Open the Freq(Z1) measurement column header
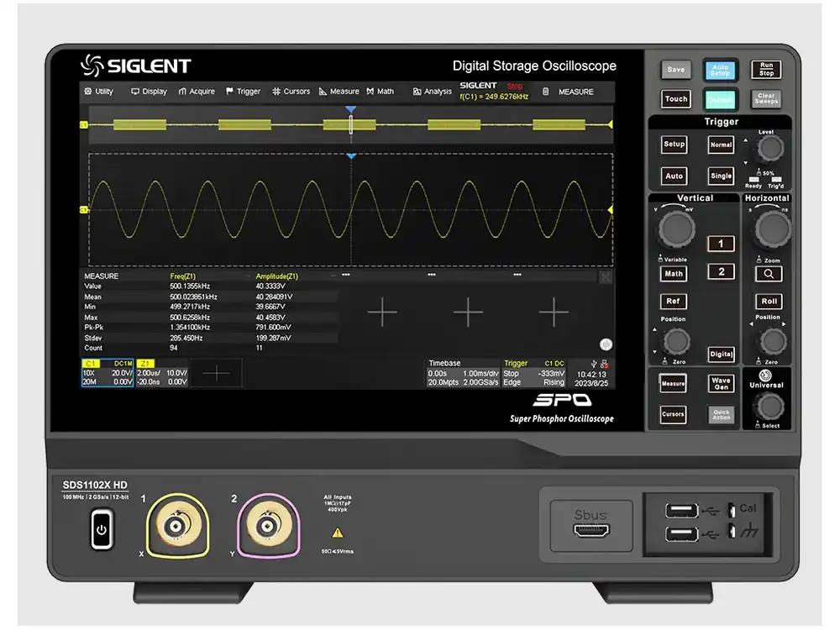Screen dimensions: 840x630 (182, 276)
